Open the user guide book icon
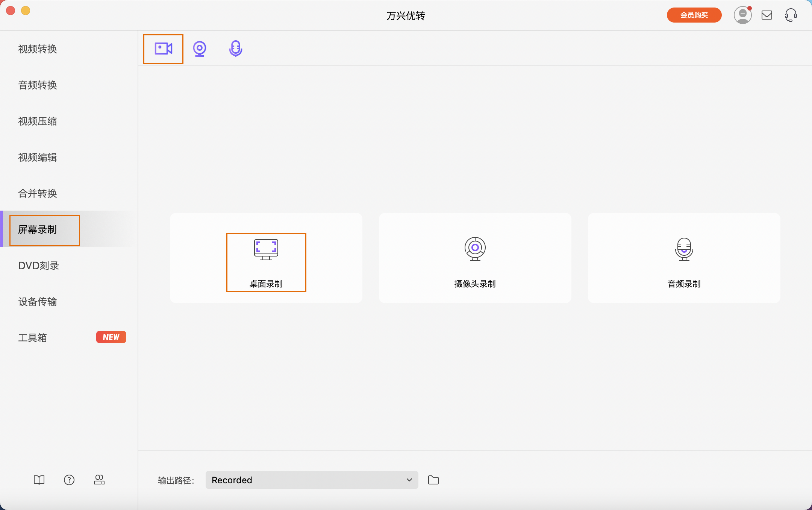812x510 pixels. click(39, 480)
